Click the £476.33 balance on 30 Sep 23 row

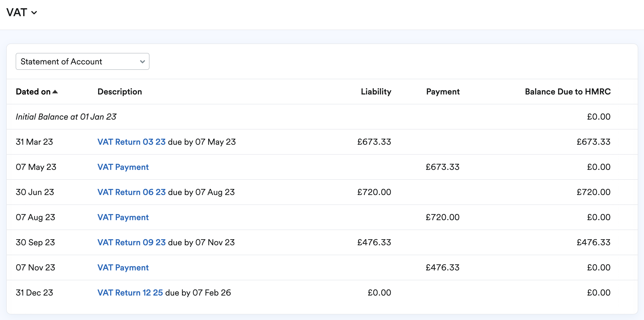pos(593,242)
